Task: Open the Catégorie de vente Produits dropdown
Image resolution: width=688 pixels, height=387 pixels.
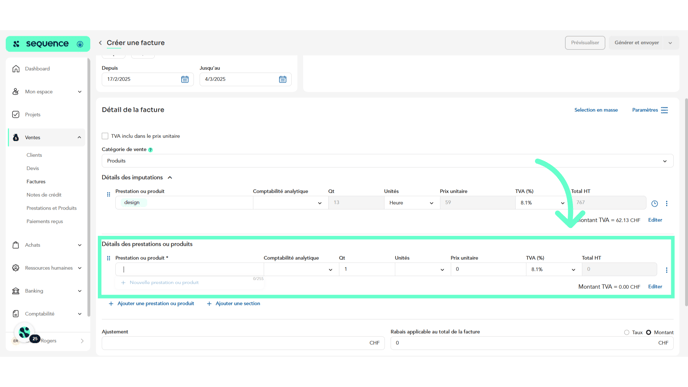Action: [387, 161]
